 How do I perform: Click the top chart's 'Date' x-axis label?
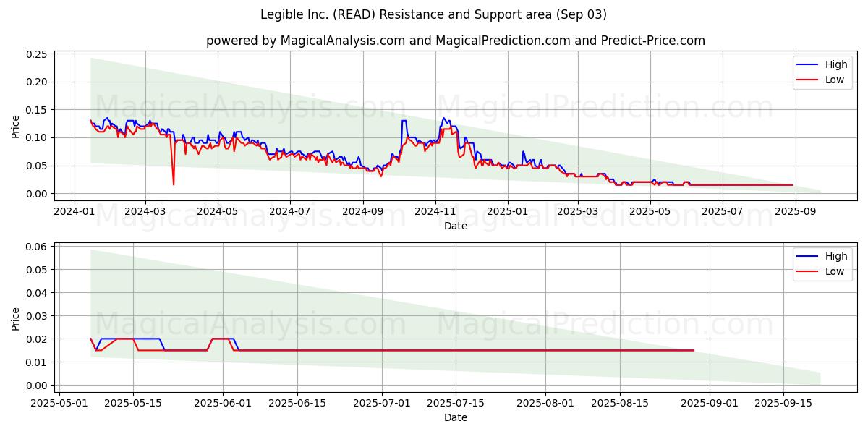coord(456,226)
